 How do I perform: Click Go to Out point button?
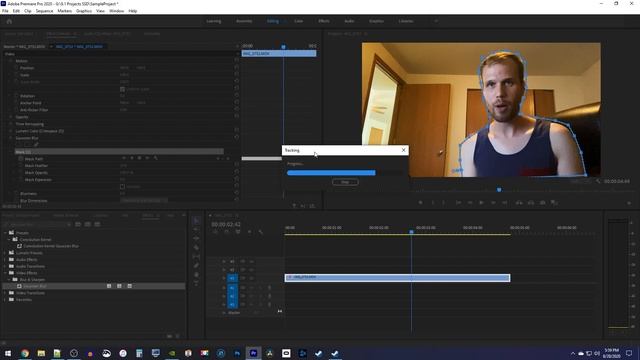(x=505, y=202)
